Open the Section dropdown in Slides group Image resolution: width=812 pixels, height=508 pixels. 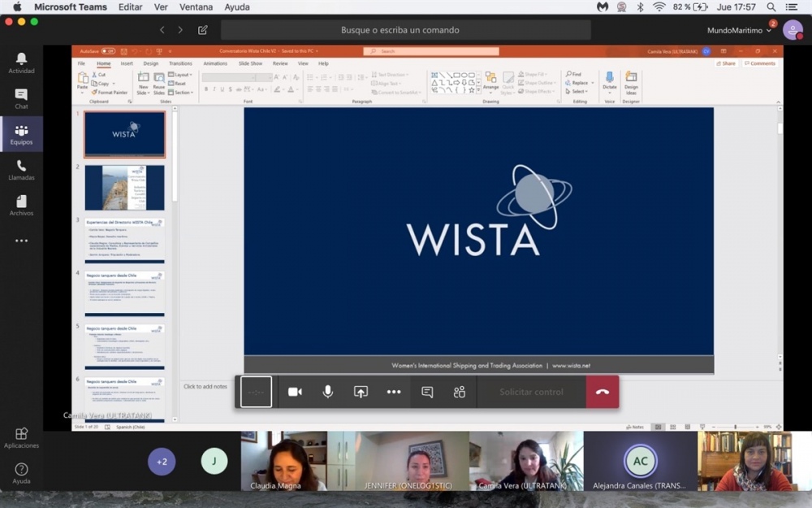(181, 93)
